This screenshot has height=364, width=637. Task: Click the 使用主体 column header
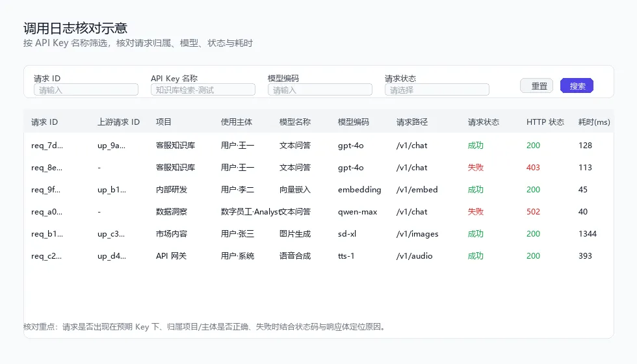pyautogui.click(x=237, y=122)
